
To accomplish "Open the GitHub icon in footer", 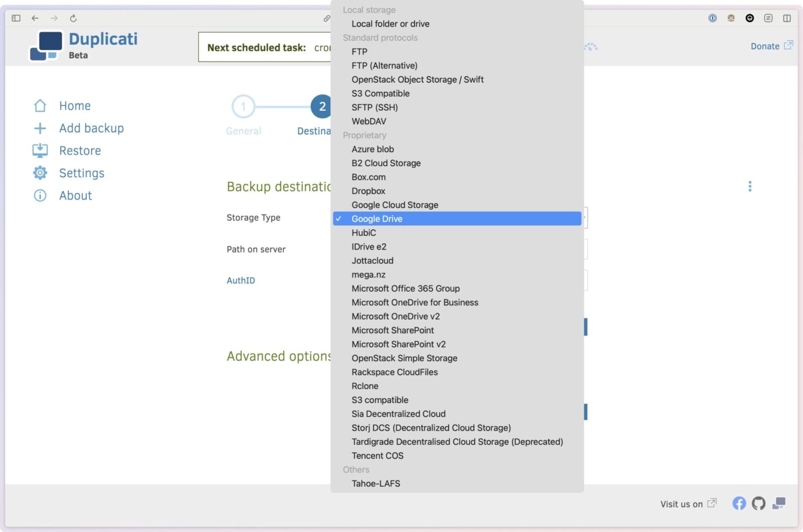I will click(758, 503).
